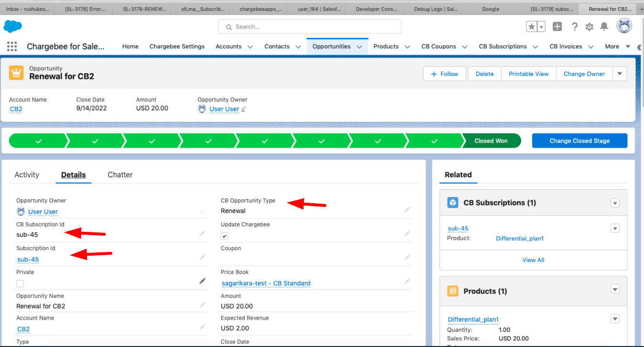
Task: Toggle the Update Chargebee checkbox
Action: pos(225,236)
